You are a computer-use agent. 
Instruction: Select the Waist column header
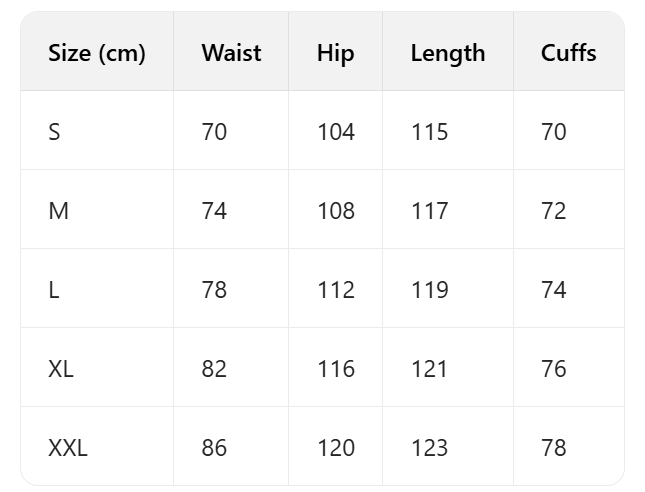point(231,53)
